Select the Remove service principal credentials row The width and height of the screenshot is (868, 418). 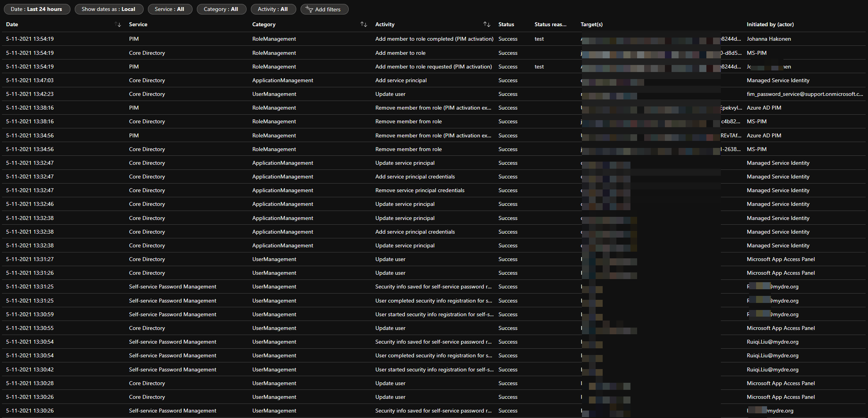(x=420, y=190)
